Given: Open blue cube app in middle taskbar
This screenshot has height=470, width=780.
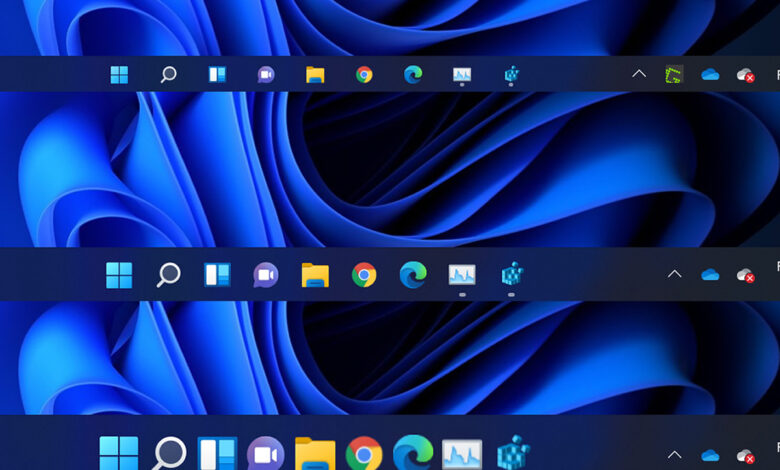Looking at the screenshot, I should [x=511, y=274].
